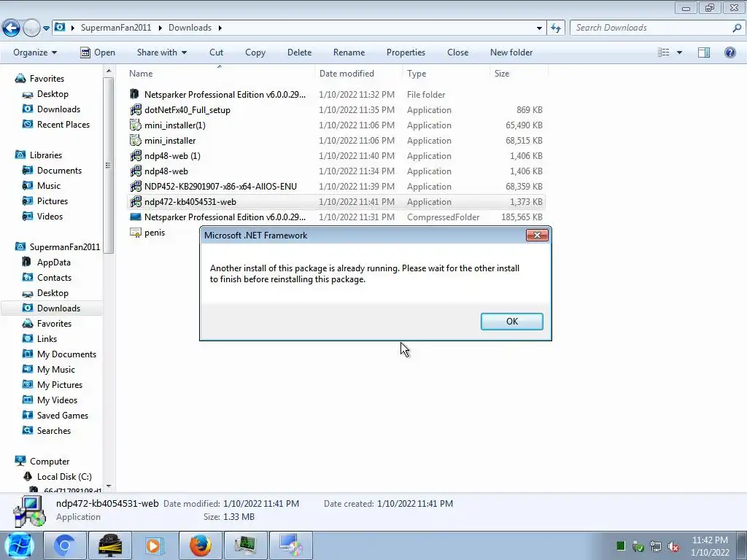Select the mini_installer file icon
The width and height of the screenshot is (747, 560).
click(x=136, y=141)
